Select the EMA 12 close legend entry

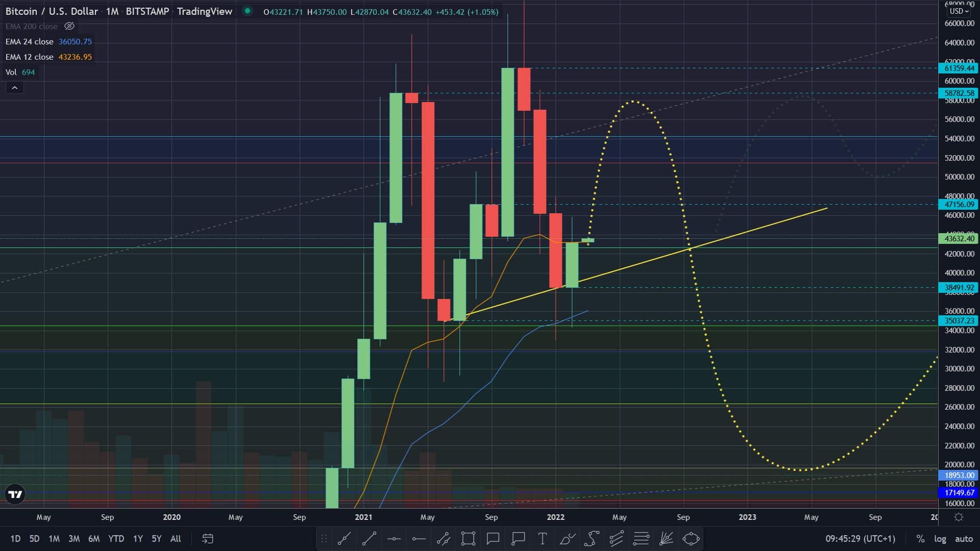(x=29, y=57)
